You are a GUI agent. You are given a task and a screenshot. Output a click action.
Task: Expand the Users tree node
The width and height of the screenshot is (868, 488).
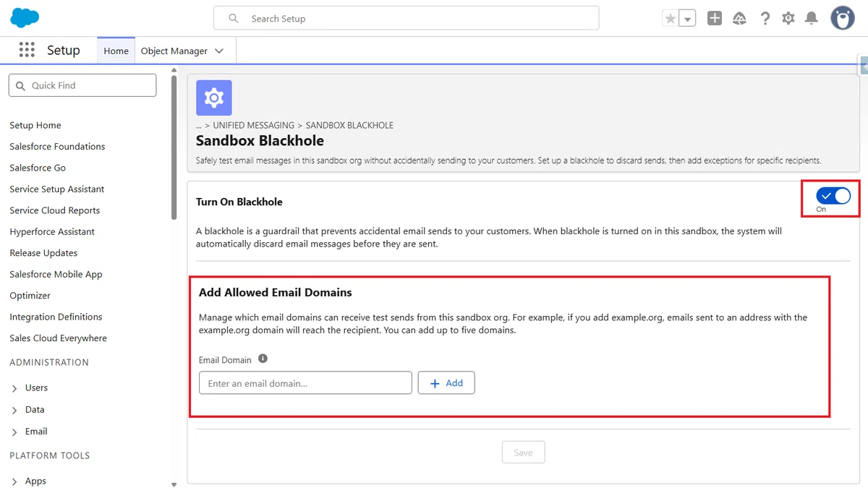[x=14, y=388]
